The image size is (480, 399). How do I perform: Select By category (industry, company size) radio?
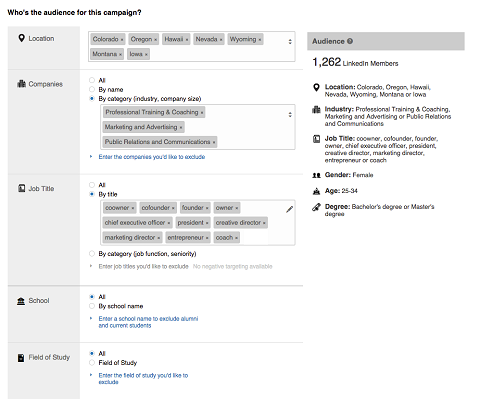pos(92,99)
